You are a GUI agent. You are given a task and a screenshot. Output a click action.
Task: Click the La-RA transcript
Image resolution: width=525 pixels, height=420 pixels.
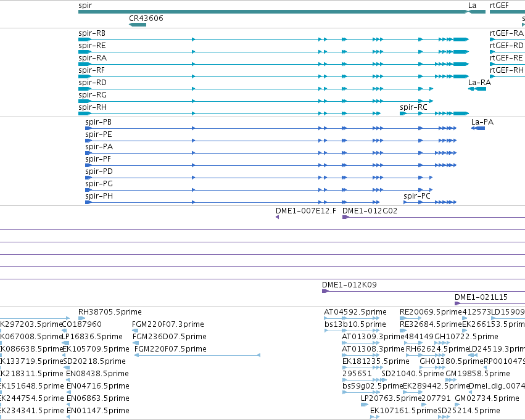477,89
